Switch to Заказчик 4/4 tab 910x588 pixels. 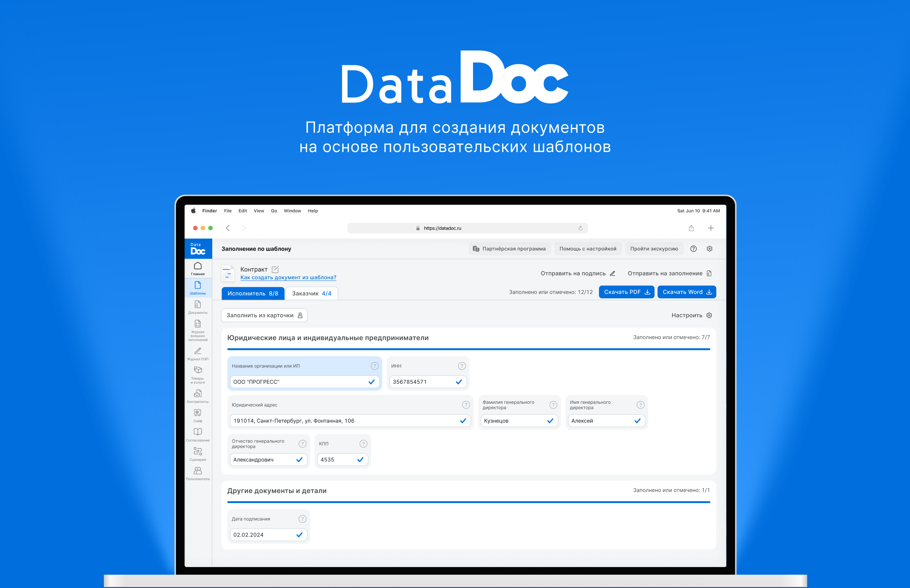click(x=311, y=293)
